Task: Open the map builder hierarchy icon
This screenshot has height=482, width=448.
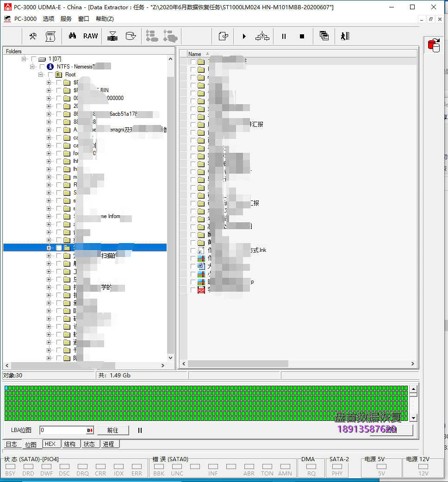Action: pos(262,36)
